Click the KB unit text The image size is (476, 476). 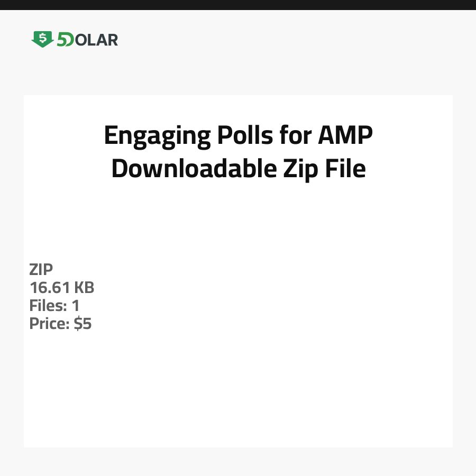click(84, 288)
